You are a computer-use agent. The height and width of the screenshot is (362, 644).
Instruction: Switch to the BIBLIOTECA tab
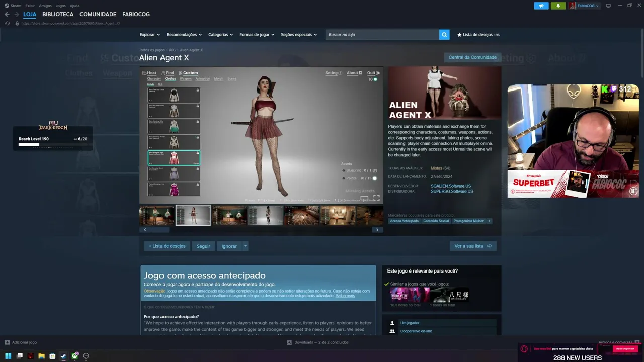click(58, 14)
